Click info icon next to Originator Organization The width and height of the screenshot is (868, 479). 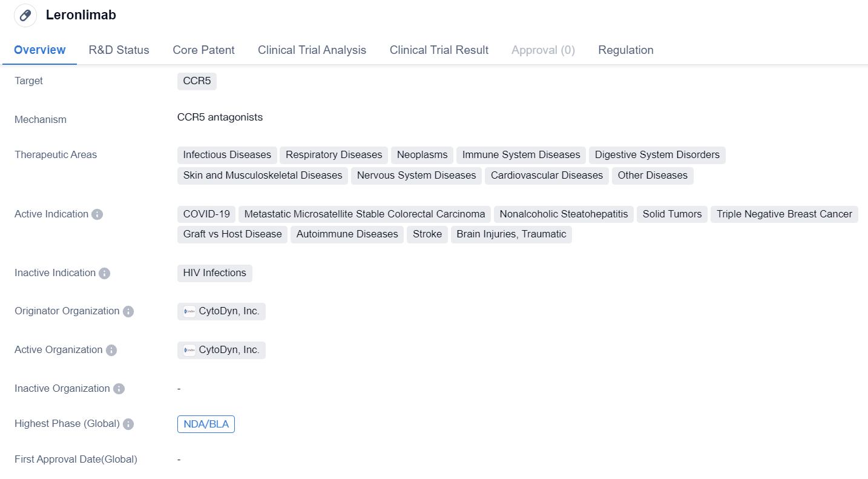click(128, 311)
